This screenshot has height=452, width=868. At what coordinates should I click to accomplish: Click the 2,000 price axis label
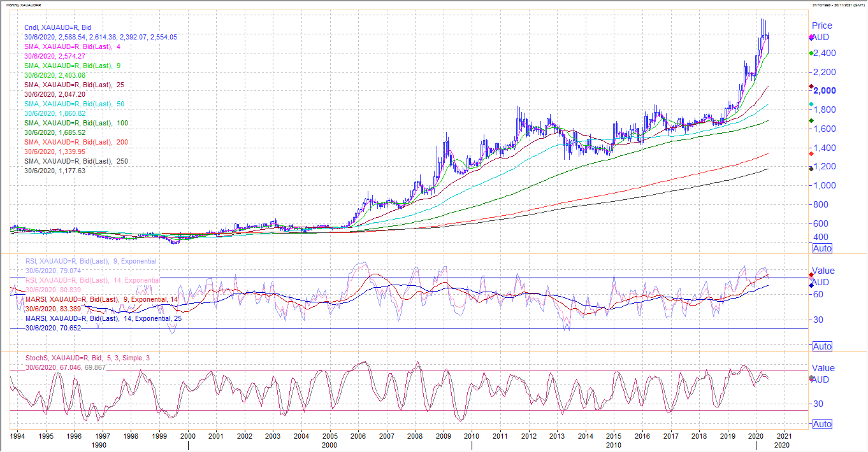click(x=825, y=90)
